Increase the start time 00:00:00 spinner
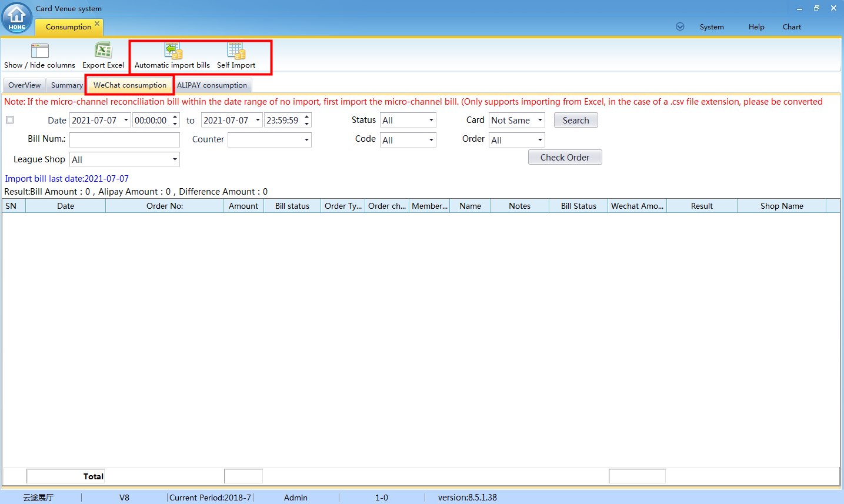Image resolution: width=844 pixels, height=504 pixels. [x=175, y=117]
